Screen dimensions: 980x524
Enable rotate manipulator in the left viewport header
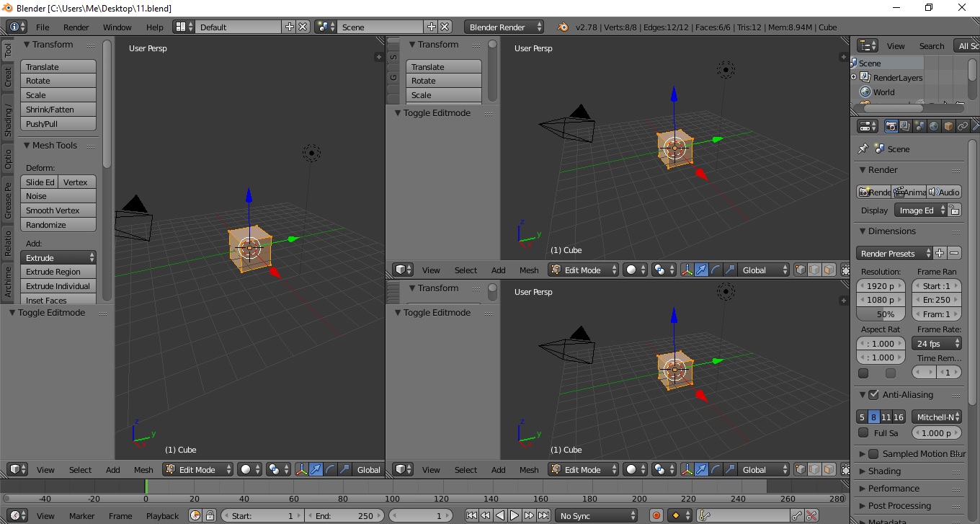[331, 469]
